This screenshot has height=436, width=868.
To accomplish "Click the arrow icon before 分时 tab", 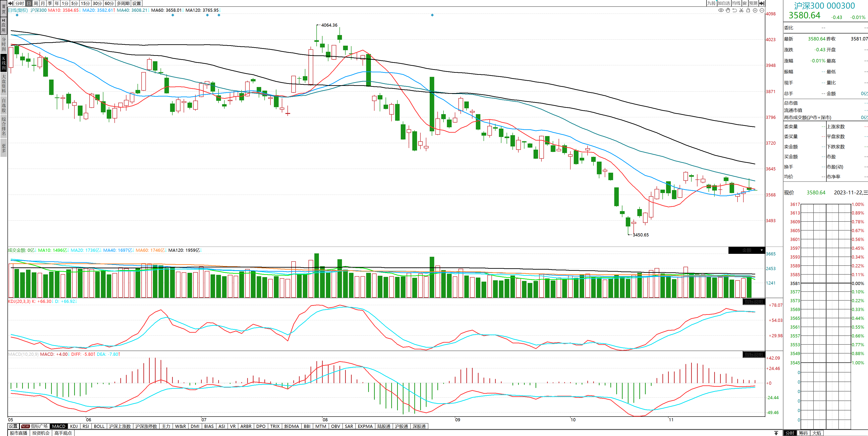I will pyautogui.click(x=10, y=3).
